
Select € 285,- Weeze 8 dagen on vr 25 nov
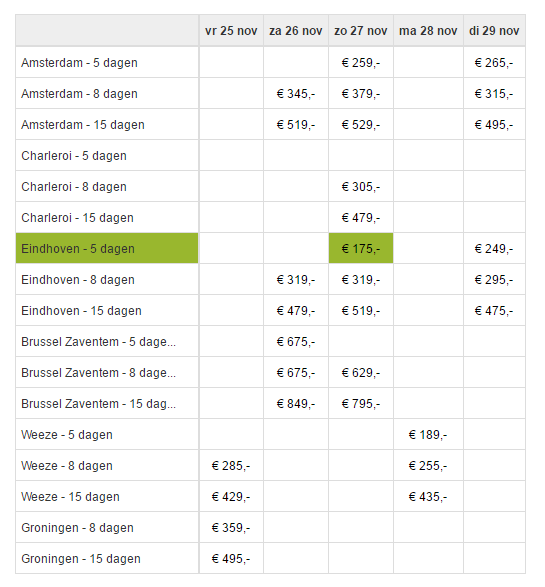tap(231, 466)
